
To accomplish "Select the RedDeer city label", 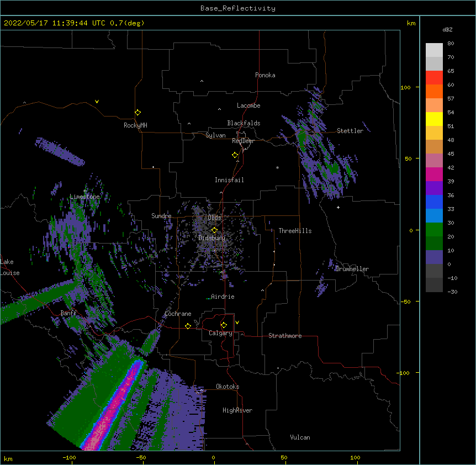I will click(243, 141).
